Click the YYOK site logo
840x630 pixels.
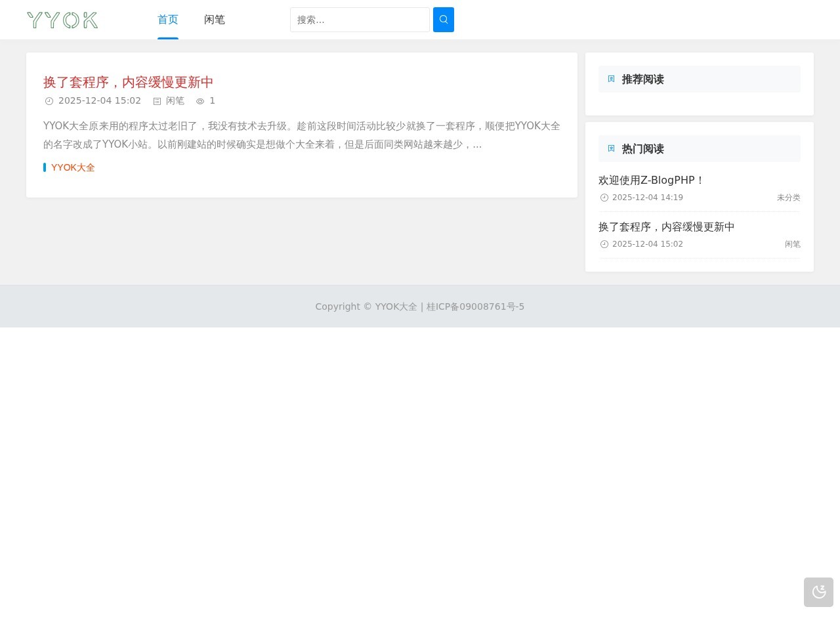pyautogui.click(x=62, y=20)
